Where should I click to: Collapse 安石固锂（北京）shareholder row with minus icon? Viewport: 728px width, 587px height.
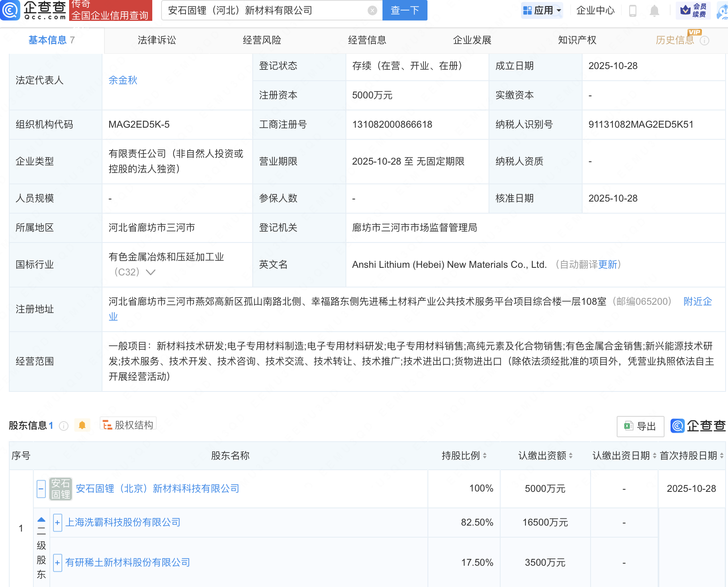click(x=41, y=489)
